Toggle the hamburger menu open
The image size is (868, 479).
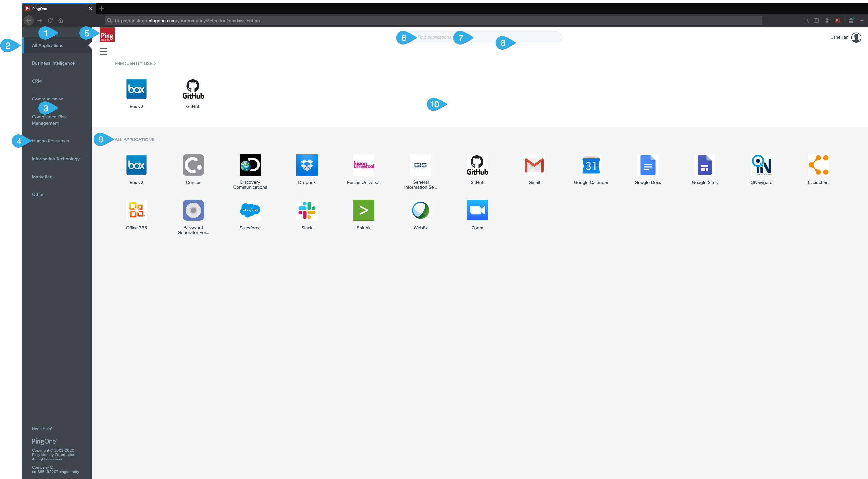click(103, 51)
